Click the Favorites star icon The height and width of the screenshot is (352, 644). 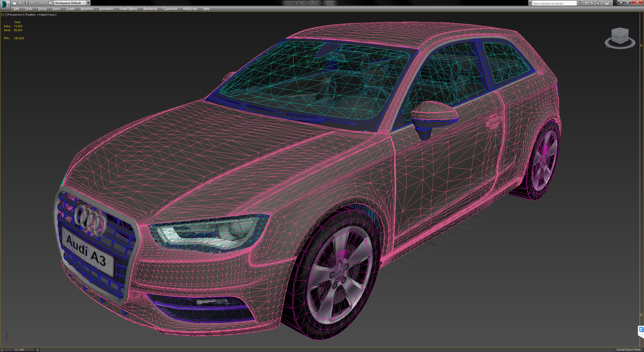coord(598,3)
